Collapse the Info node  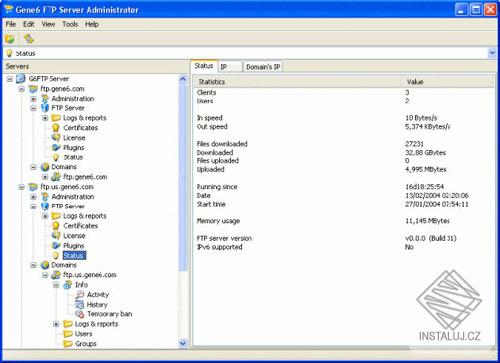pyautogui.click(x=56, y=285)
